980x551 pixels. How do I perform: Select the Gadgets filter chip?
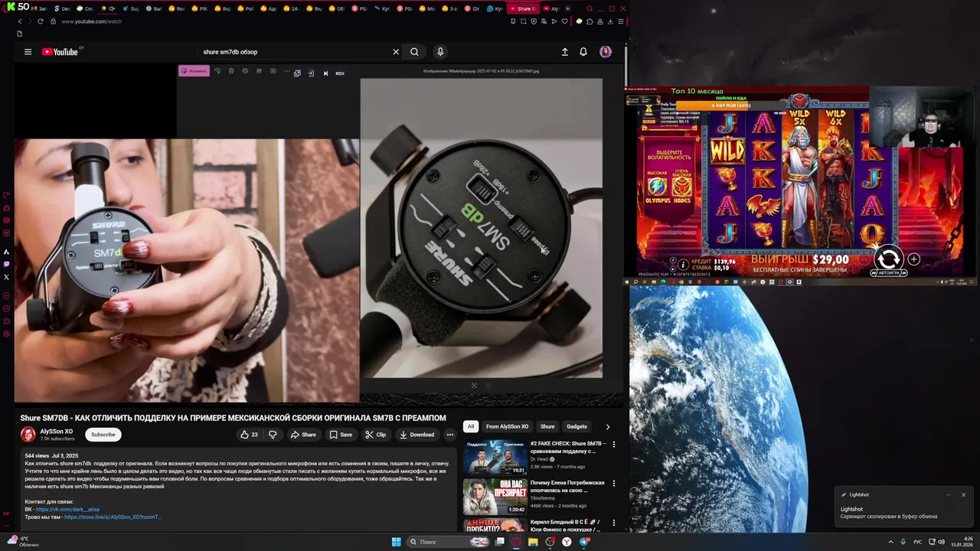tap(577, 426)
